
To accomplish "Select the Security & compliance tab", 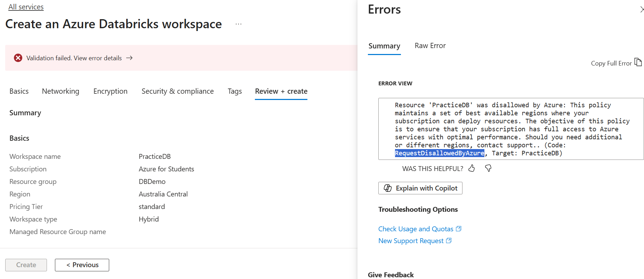I will (178, 91).
